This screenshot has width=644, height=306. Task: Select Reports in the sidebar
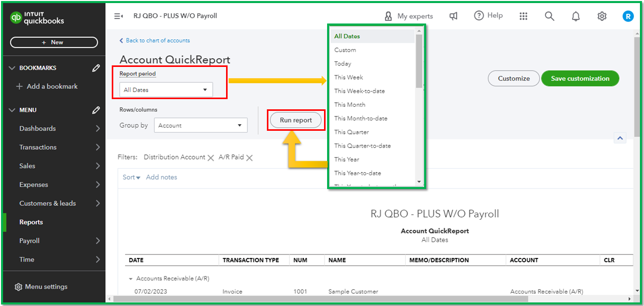[x=31, y=222]
